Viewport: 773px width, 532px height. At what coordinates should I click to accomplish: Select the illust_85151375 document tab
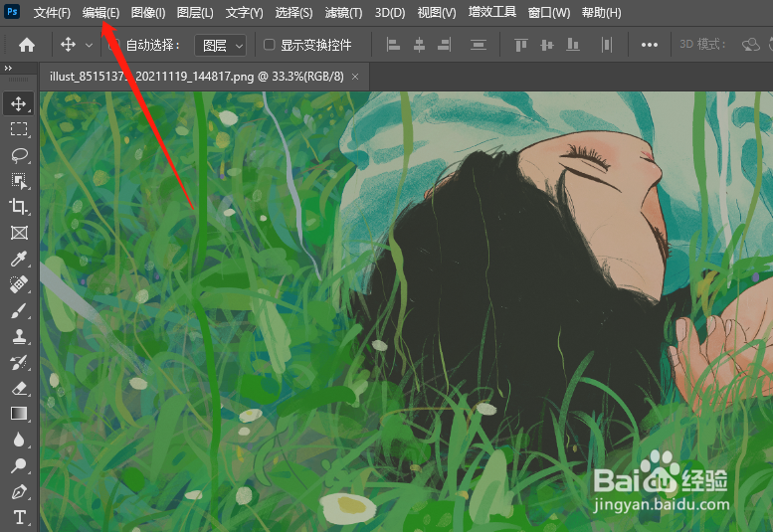[197, 77]
